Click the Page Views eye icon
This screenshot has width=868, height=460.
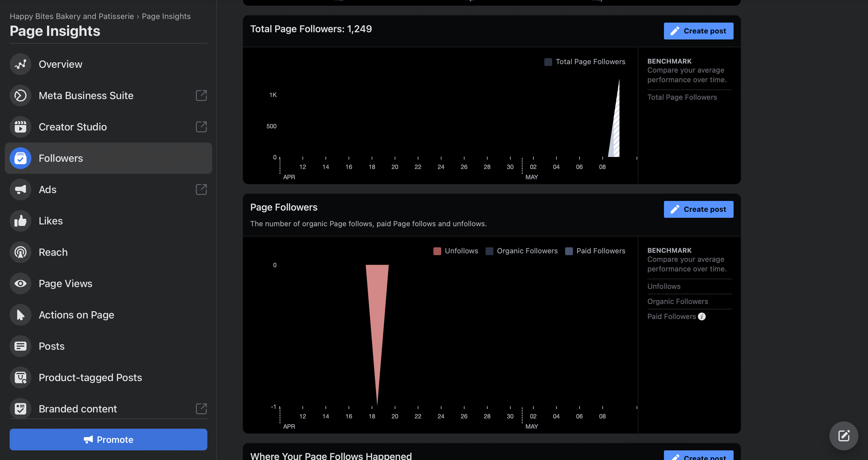(20, 283)
